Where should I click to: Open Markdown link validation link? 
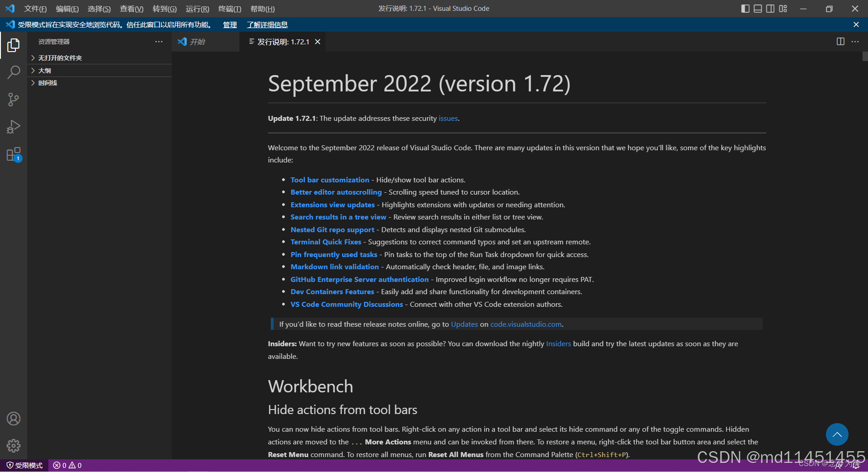pyautogui.click(x=335, y=267)
